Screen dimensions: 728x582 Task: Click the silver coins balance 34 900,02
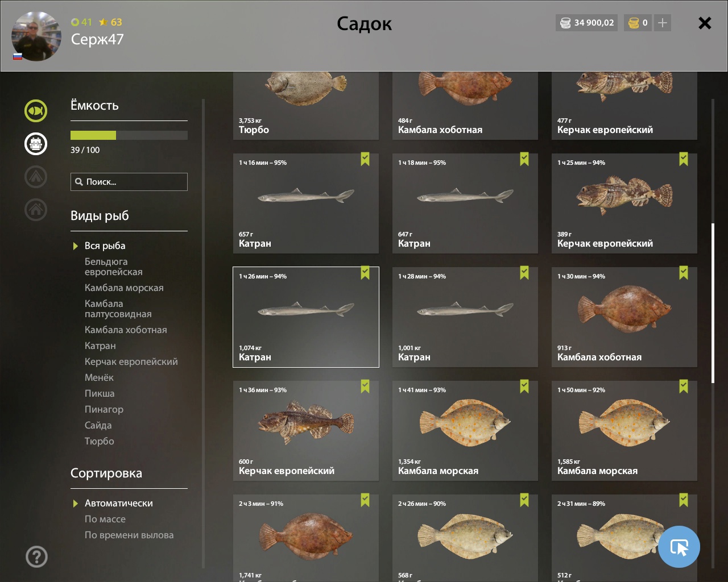coord(586,23)
